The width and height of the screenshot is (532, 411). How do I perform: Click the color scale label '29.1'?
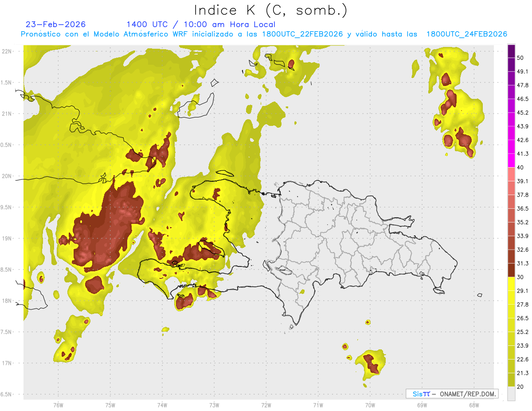coord(523,290)
